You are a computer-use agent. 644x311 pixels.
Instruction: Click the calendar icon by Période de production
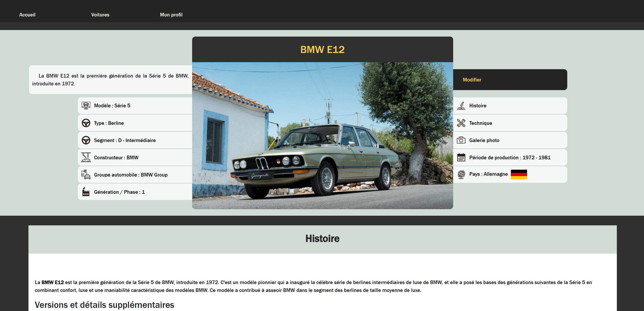(461, 157)
